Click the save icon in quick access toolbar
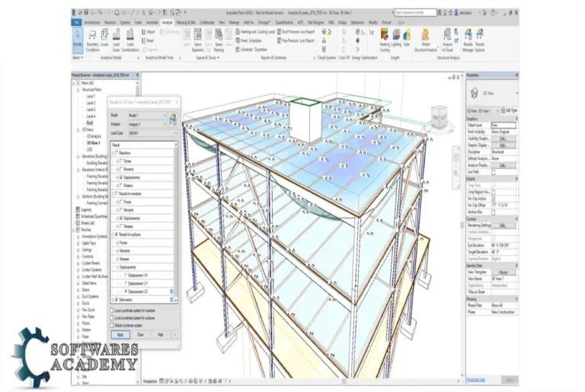The image size is (585, 392). pos(87,13)
